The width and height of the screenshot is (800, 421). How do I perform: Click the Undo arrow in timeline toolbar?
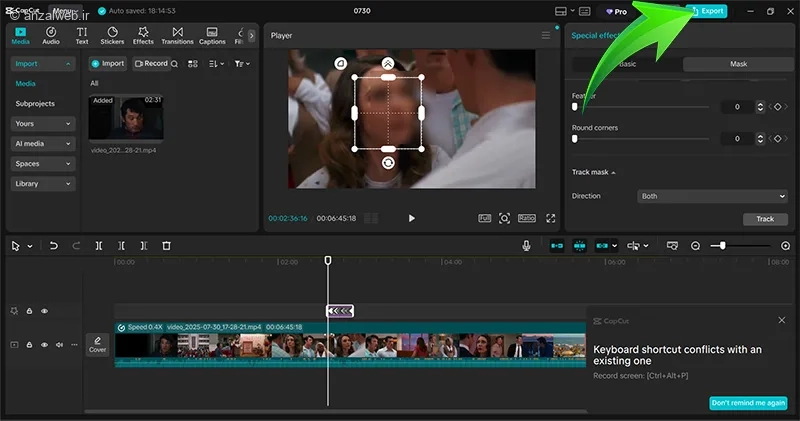[53, 245]
